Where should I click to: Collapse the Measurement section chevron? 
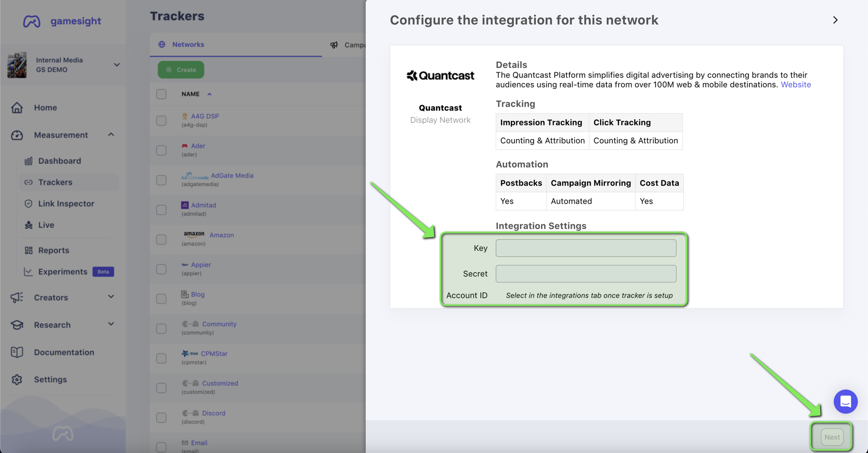(x=111, y=135)
